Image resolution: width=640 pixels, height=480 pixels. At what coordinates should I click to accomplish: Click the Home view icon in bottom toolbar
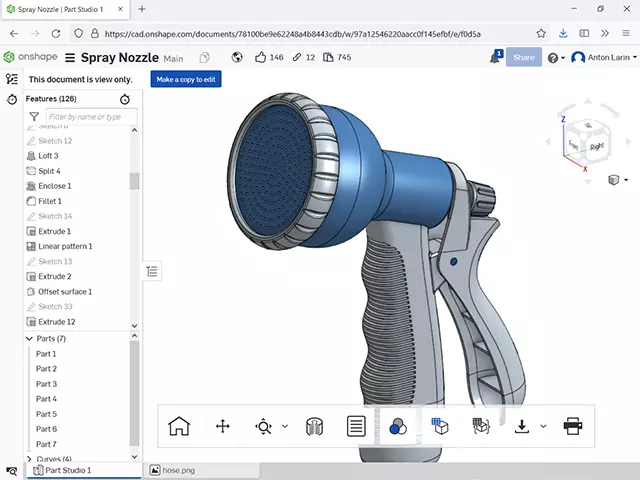[179, 427]
